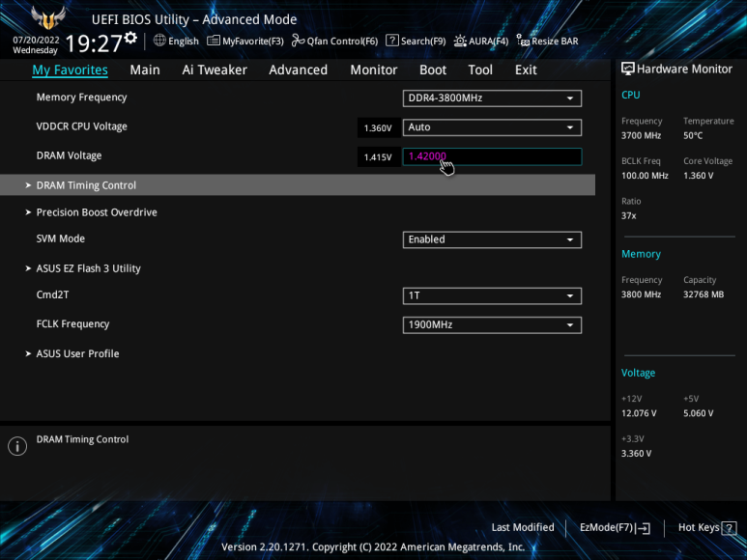The width and height of the screenshot is (747, 560).
Task: Open Cmd2T 1T dropdown
Action: (492, 295)
